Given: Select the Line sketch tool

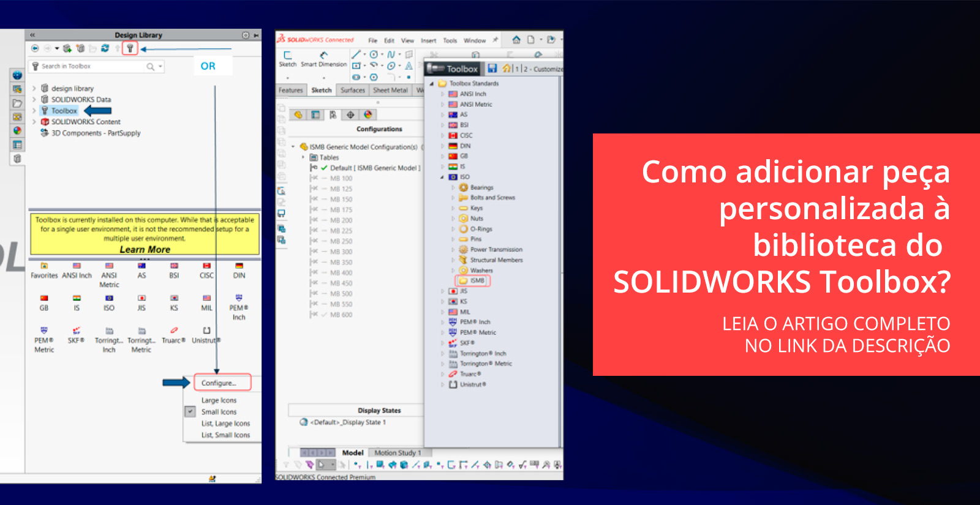Looking at the screenshot, I should (x=355, y=54).
